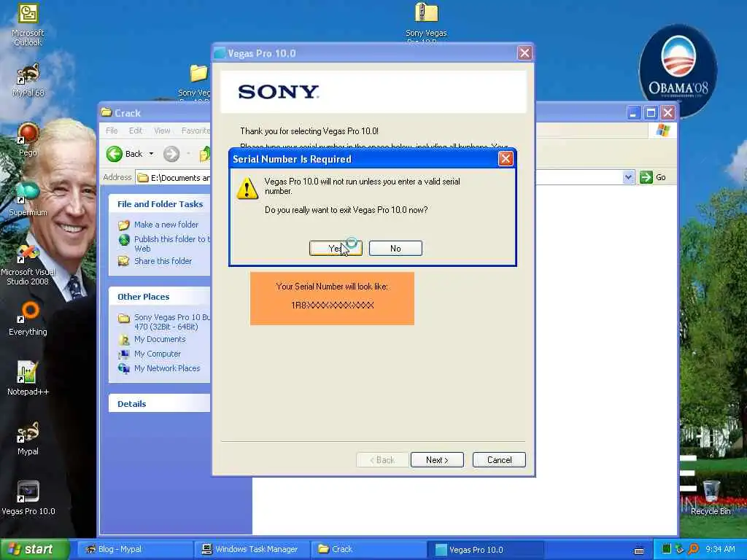Close the Serial Number Is Required dialog
This screenshot has height=560, width=747.
pyautogui.click(x=506, y=158)
